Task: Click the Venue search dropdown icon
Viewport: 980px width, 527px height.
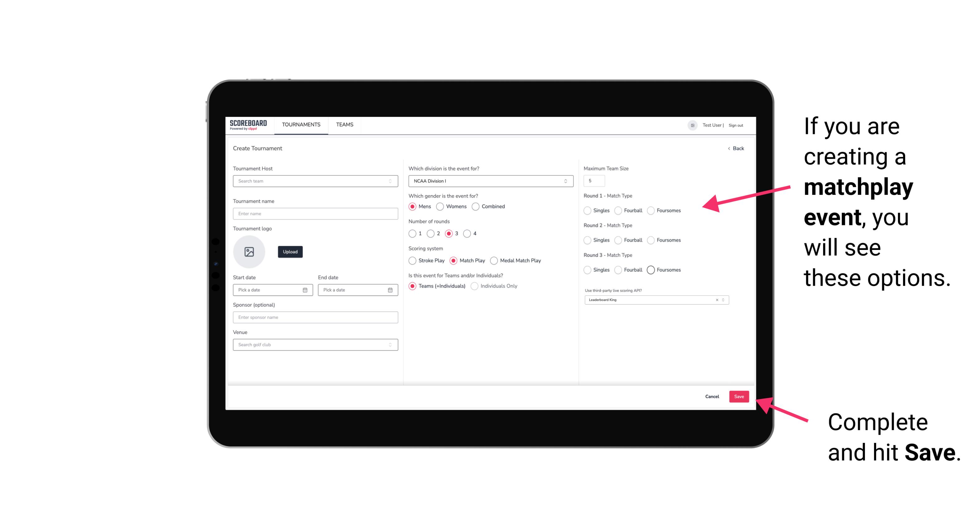Action: 390,345
